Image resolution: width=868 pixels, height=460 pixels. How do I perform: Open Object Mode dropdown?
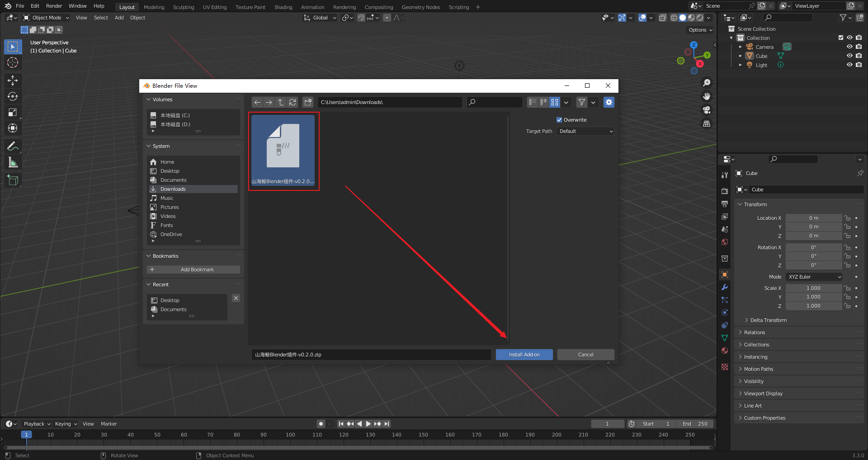(46, 18)
